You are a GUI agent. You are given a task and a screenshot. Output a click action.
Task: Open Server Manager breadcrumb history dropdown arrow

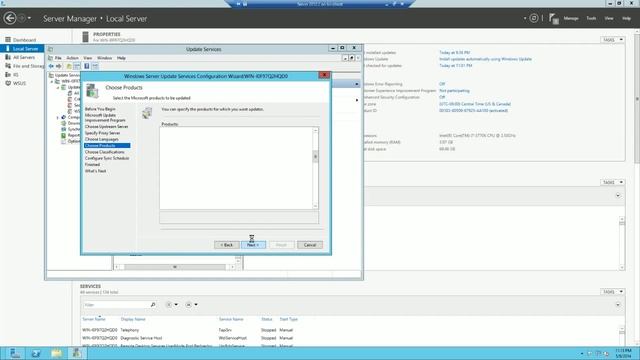pyautogui.click(x=29, y=18)
